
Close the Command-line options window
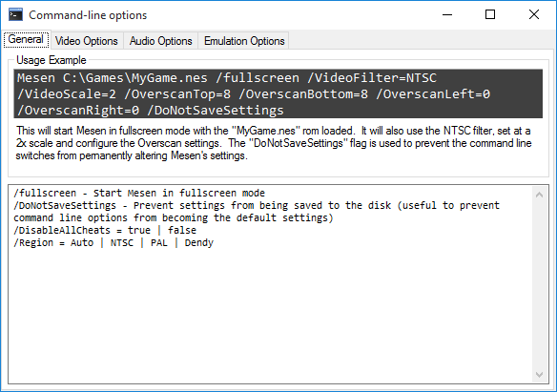(x=534, y=15)
